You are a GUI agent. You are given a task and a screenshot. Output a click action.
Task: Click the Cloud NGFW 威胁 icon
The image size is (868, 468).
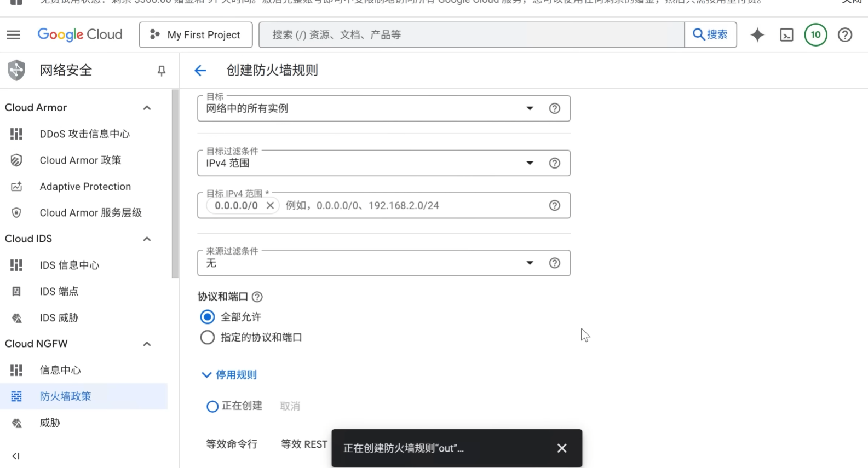[x=16, y=423]
